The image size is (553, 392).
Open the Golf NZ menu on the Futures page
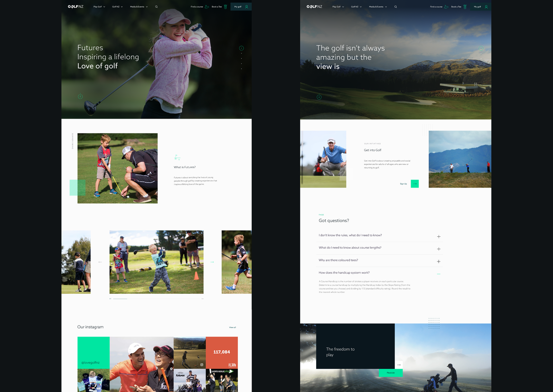[x=117, y=7]
